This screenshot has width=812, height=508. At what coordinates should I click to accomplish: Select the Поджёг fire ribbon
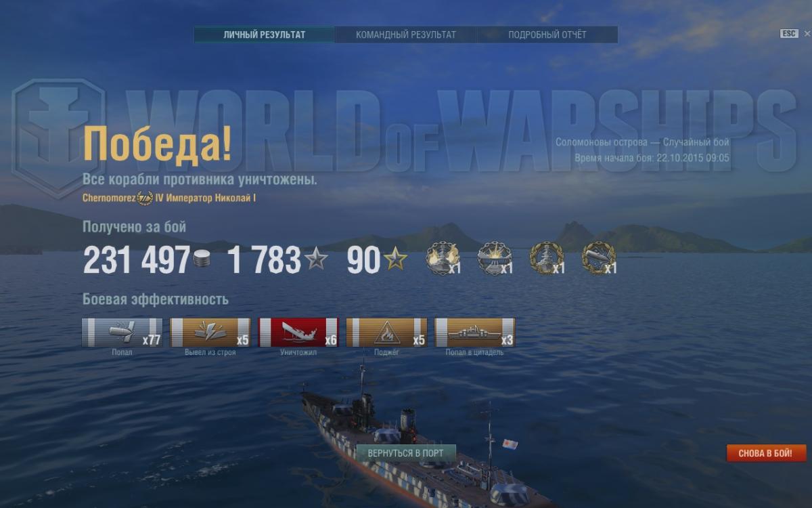tap(386, 333)
